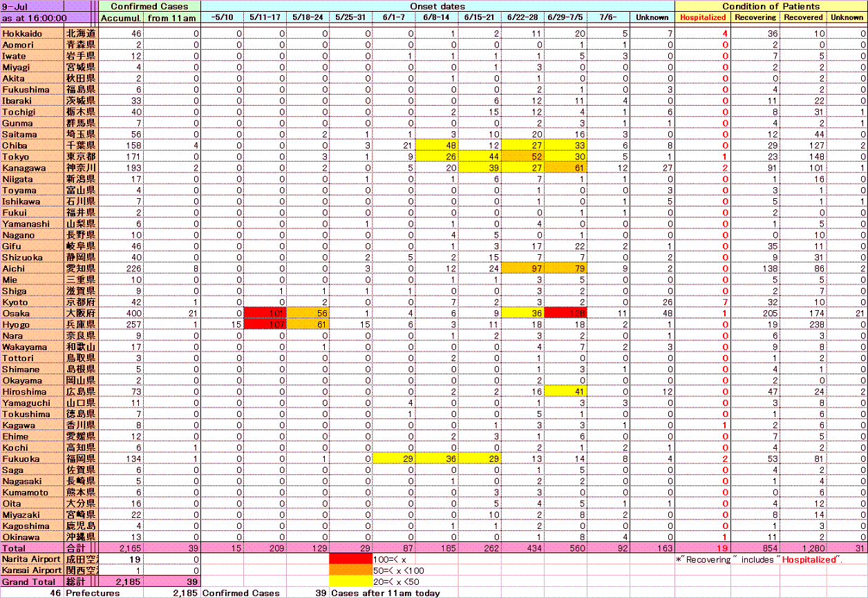This screenshot has width=868, height=598.
Task: Select the "from 11am" column header
Action: [171, 17]
